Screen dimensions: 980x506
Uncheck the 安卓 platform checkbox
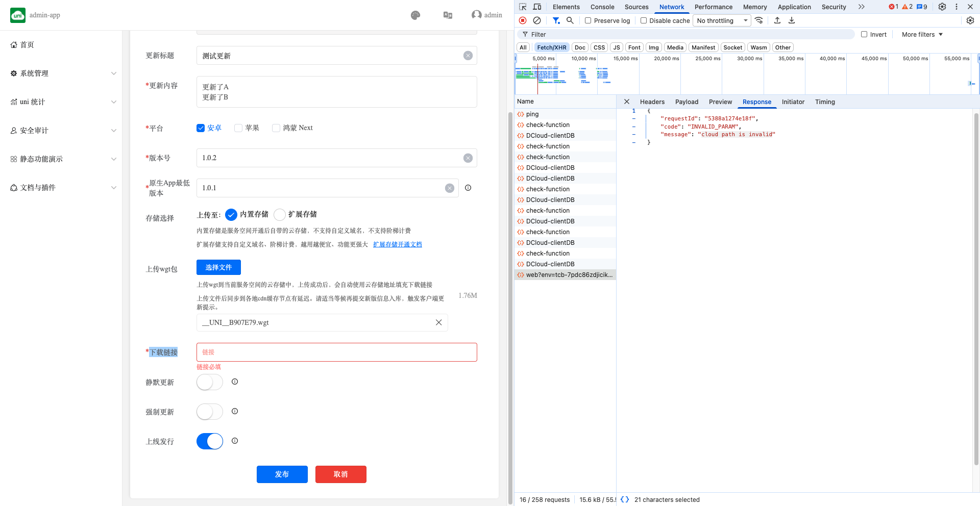[x=201, y=128]
